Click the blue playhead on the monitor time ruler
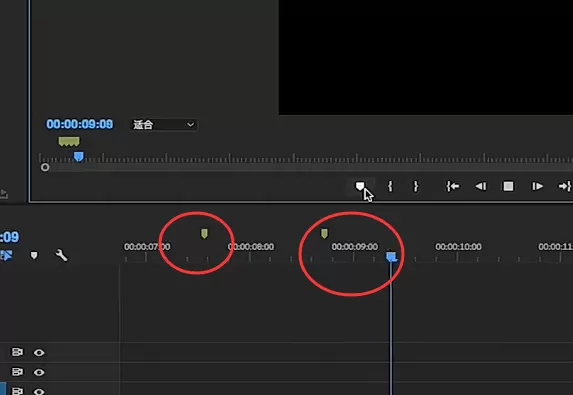Image resolution: width=573 pixels, height=395 pixels. point(79,157)
